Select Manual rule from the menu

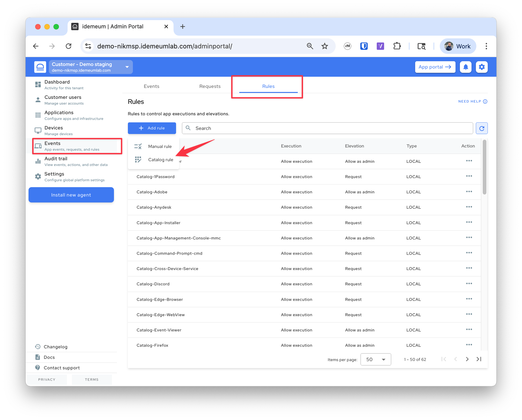[x=153, y=146]
